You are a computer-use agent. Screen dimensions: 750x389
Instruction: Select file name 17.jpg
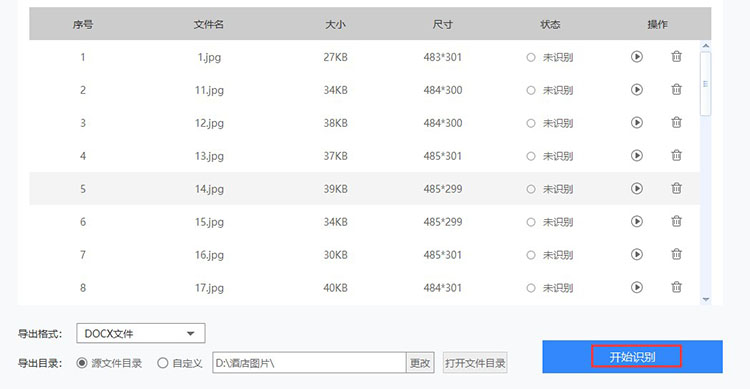(x=209, y=289)
